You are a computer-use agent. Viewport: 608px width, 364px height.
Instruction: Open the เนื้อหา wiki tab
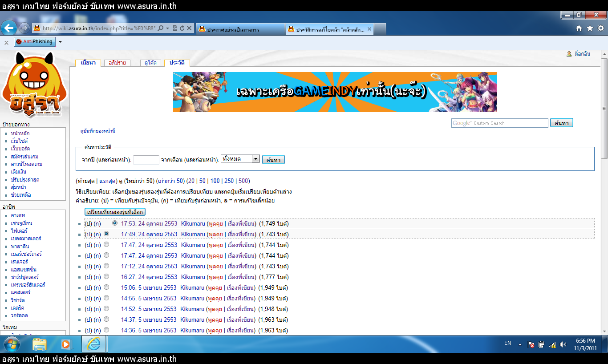(88, 63)
